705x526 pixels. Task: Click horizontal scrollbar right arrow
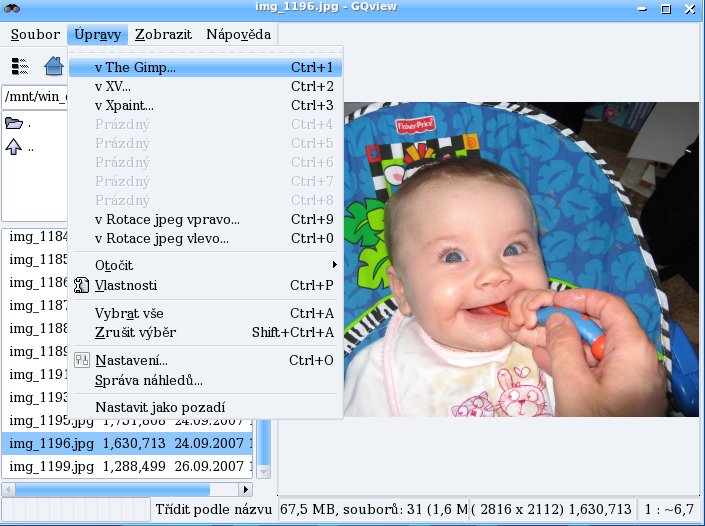(245, 489)
